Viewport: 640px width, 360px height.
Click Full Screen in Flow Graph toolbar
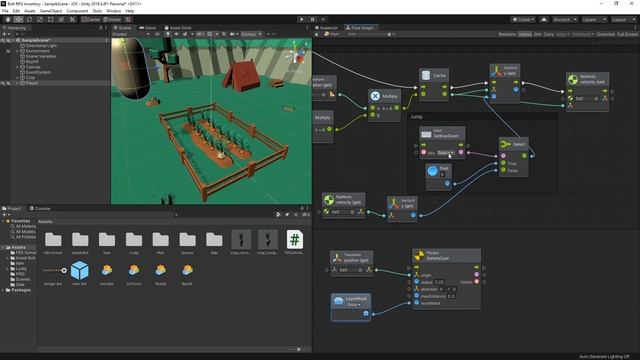627,34
